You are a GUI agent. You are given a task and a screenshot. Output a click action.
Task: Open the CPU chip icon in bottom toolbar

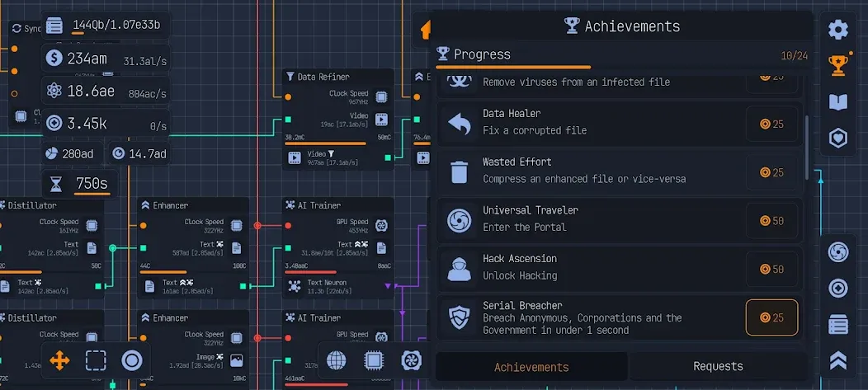pyautogui.click(x=374, y=360)
